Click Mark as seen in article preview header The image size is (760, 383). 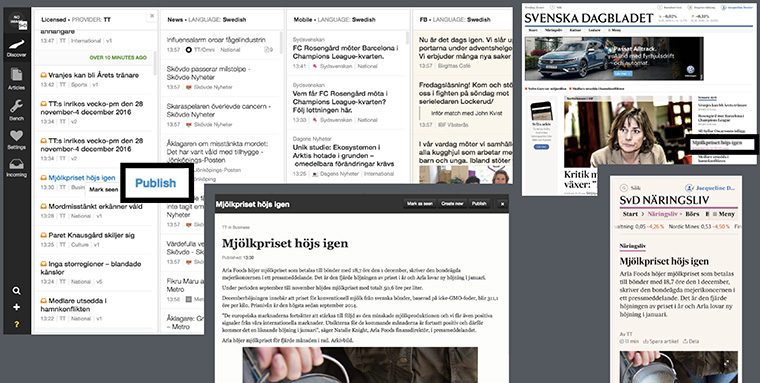coord(420,204)
